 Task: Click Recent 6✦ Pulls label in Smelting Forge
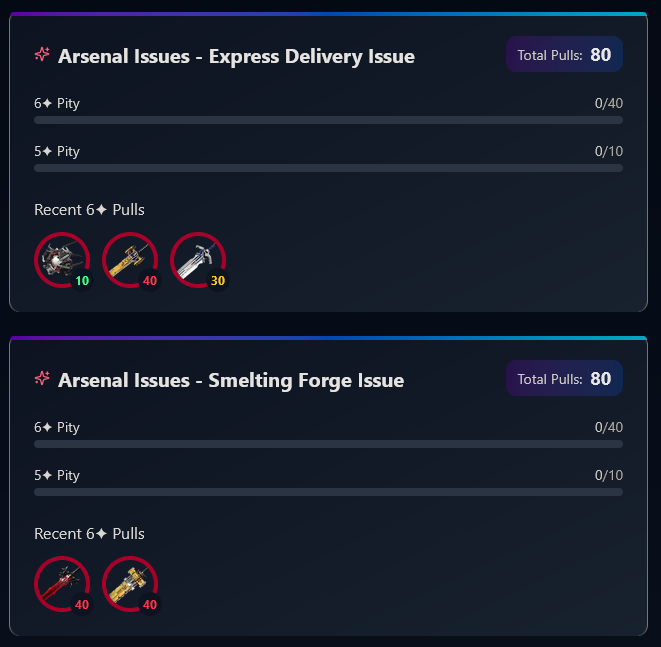[x=89, y=534]
